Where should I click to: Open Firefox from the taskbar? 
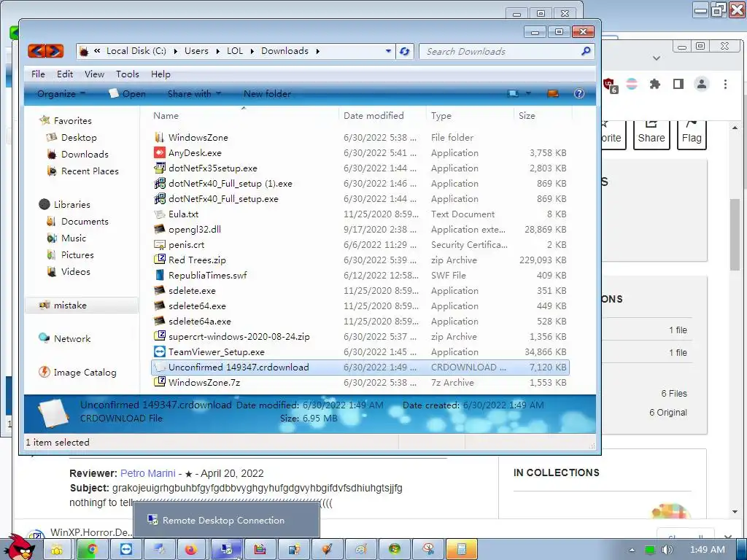tap(190, 550)
